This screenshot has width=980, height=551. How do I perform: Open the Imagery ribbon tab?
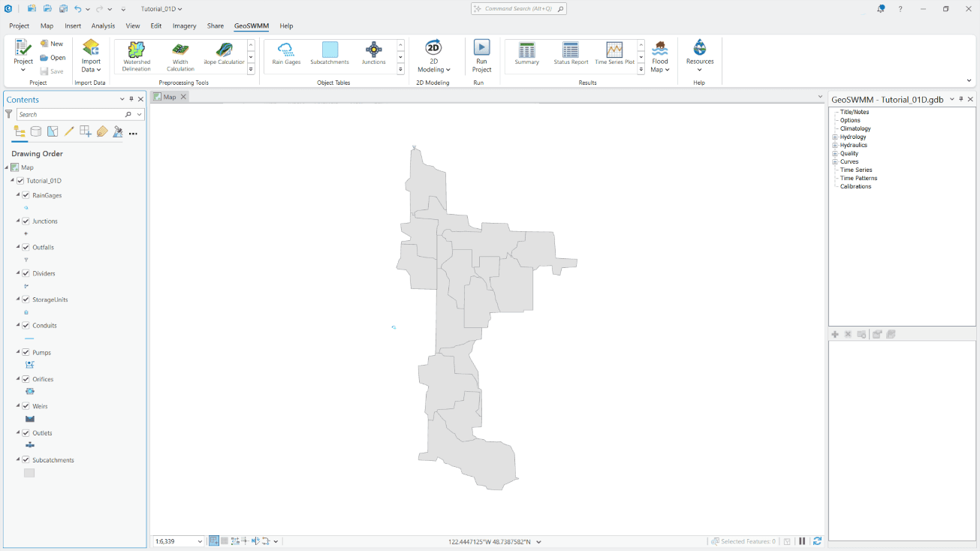click(184, 26)
